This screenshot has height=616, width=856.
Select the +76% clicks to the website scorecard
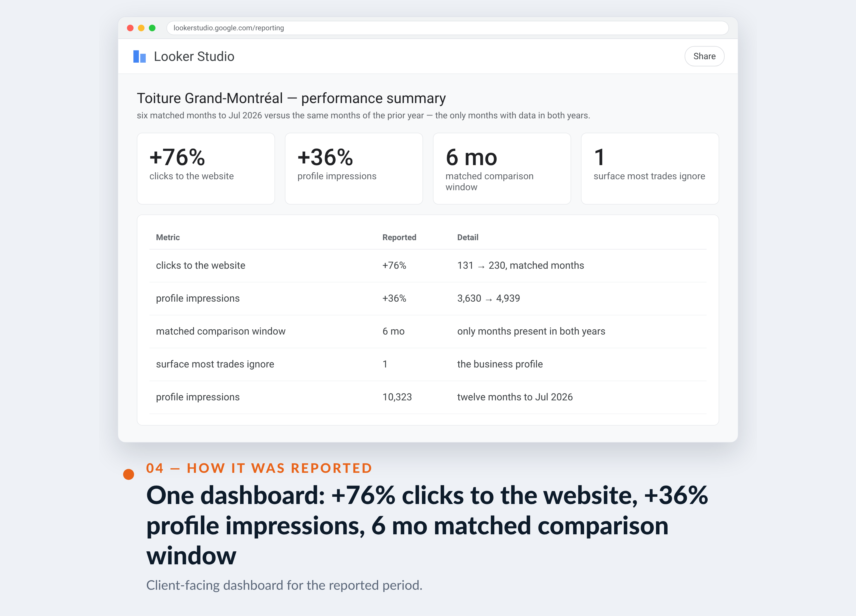[x=206, y=168]
